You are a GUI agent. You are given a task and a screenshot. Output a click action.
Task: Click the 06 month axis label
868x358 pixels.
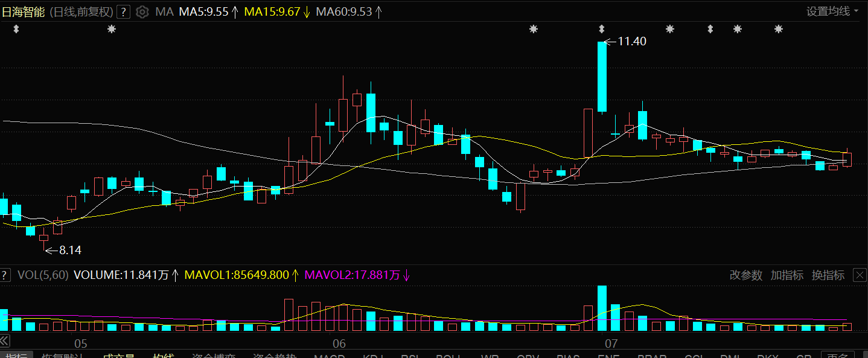(x=339, y=344)
